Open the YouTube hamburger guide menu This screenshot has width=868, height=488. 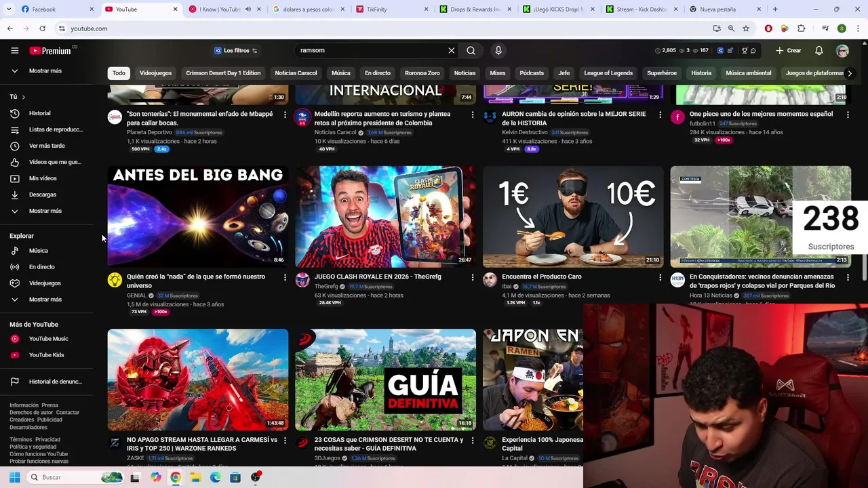tap(14, 51)
